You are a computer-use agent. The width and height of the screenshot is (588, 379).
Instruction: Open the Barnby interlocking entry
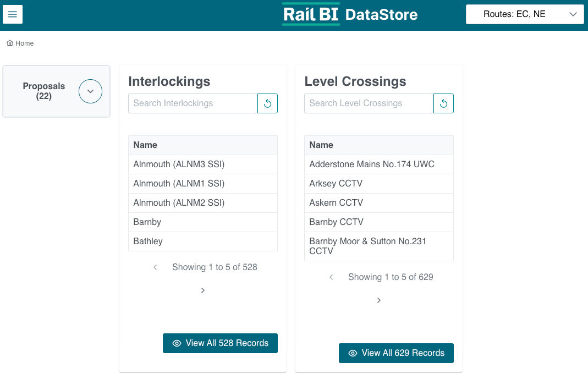tap(147, 222)
